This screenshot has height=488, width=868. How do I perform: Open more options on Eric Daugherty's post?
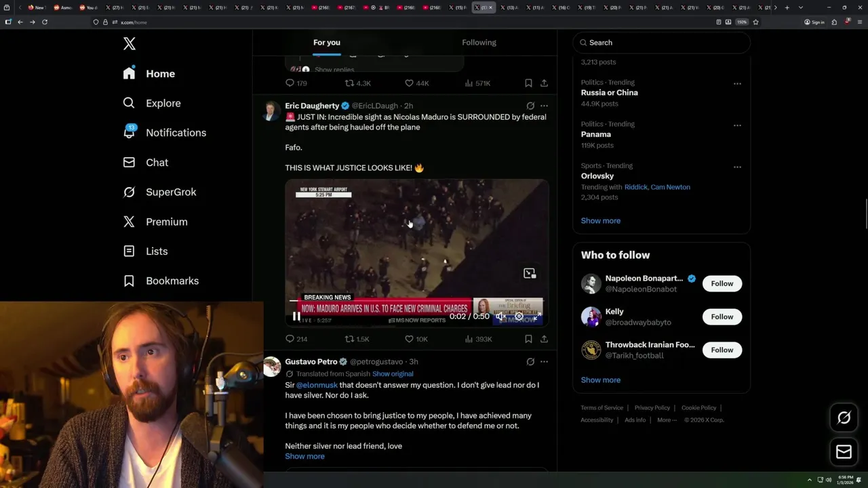pyautogui.click(x=544, y=106)
